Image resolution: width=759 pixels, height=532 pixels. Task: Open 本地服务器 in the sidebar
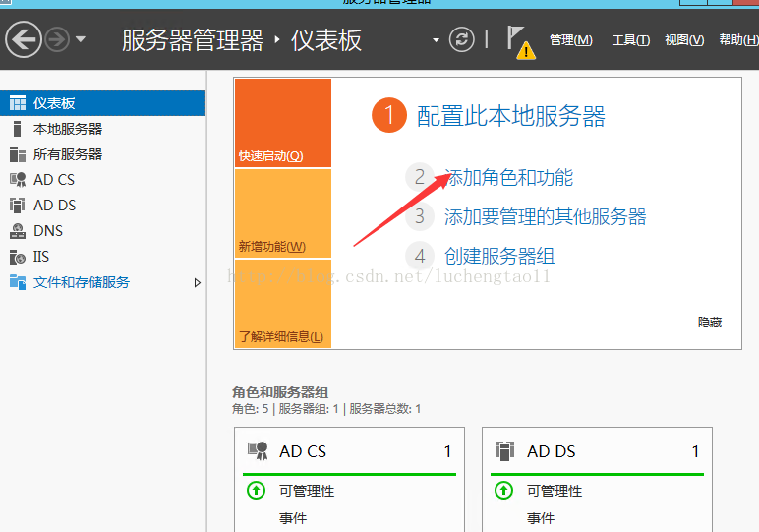pos(67,129)
